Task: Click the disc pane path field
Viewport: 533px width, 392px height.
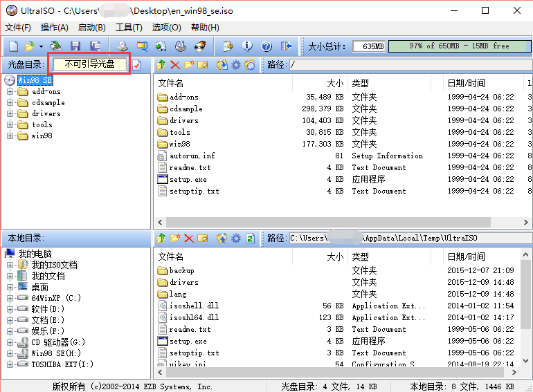Action: coord(410,64)
